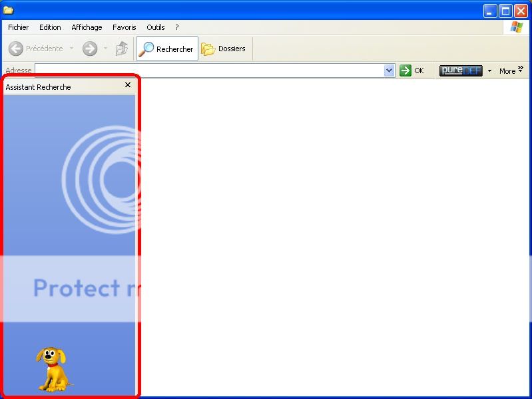Open the ? help menu
532x399 pixels.
(176, 27)
